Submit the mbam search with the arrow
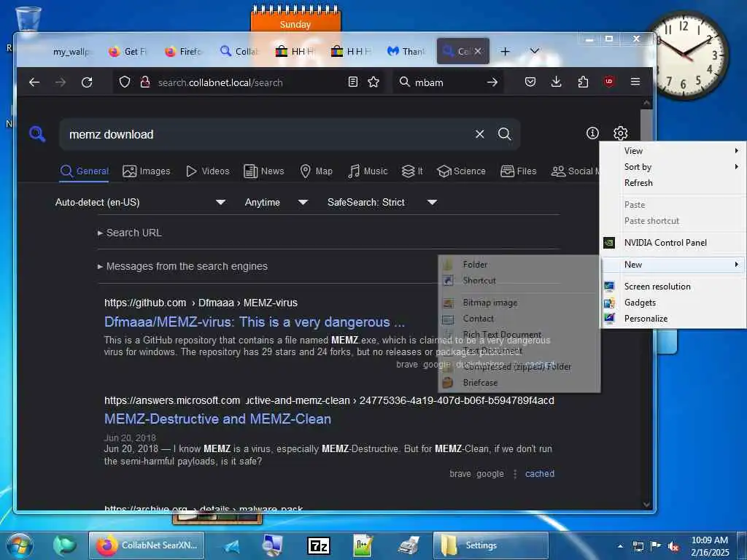This screenshot has width=747, height=560. [492, 82]
